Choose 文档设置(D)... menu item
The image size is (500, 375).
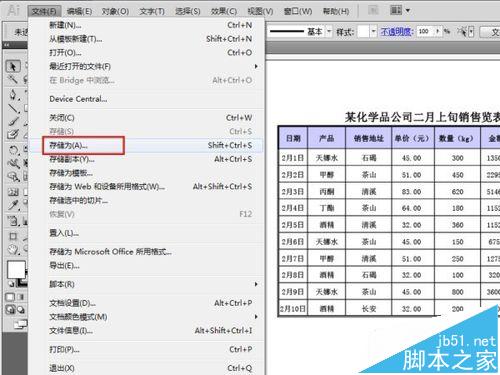(x=147, y=303)
